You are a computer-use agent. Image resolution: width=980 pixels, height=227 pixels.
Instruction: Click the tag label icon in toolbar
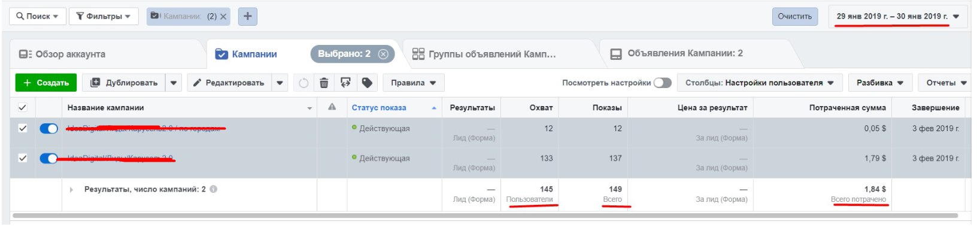[x=367, y=83]
